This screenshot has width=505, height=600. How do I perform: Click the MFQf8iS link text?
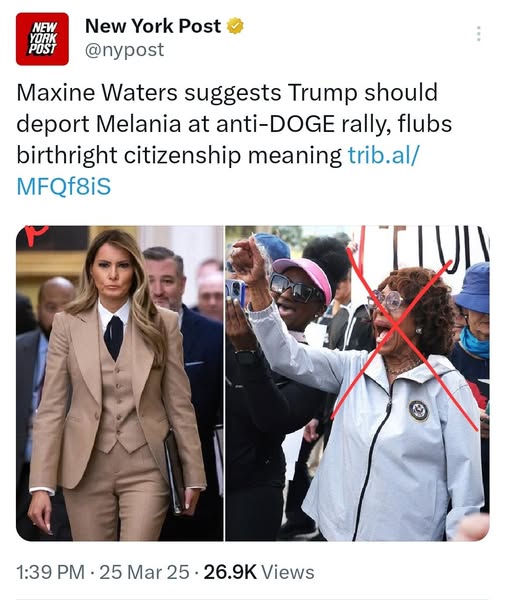[64, 187]
